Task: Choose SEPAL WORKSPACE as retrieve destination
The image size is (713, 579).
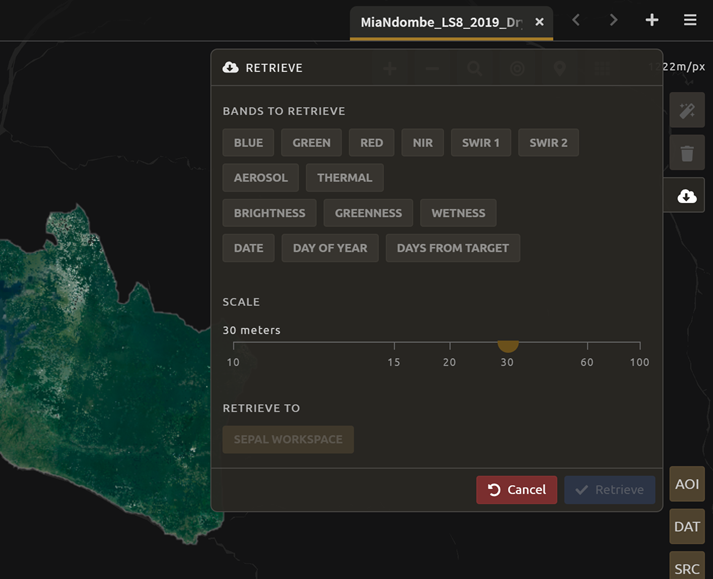Action: point(288,439)
